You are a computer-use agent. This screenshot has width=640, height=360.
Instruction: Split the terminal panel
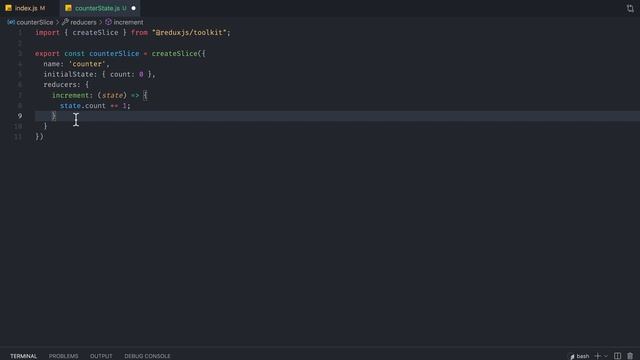(x=617, y=356)
